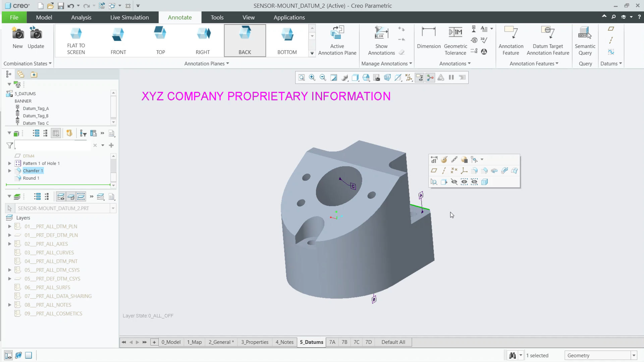Viewport: 644px width, 362px height.
Task: Click the Refit view icon in graphics toolbar
Action: pos(302,78)
